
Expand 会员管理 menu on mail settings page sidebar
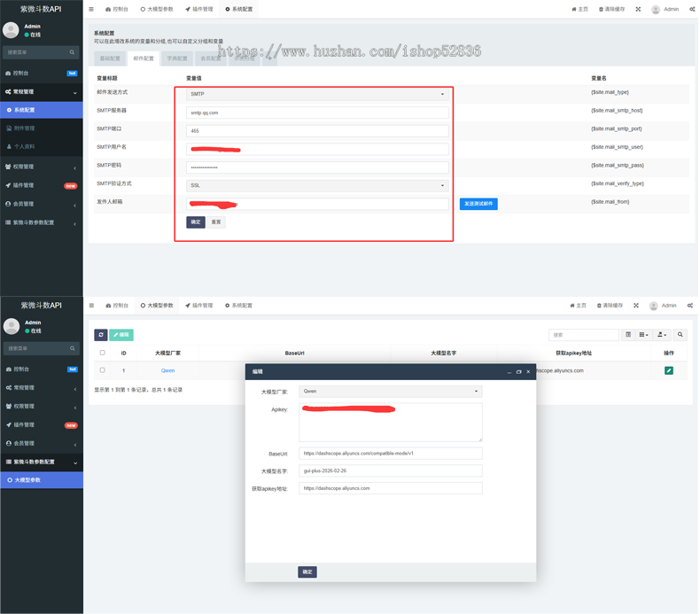coord(42,204)
